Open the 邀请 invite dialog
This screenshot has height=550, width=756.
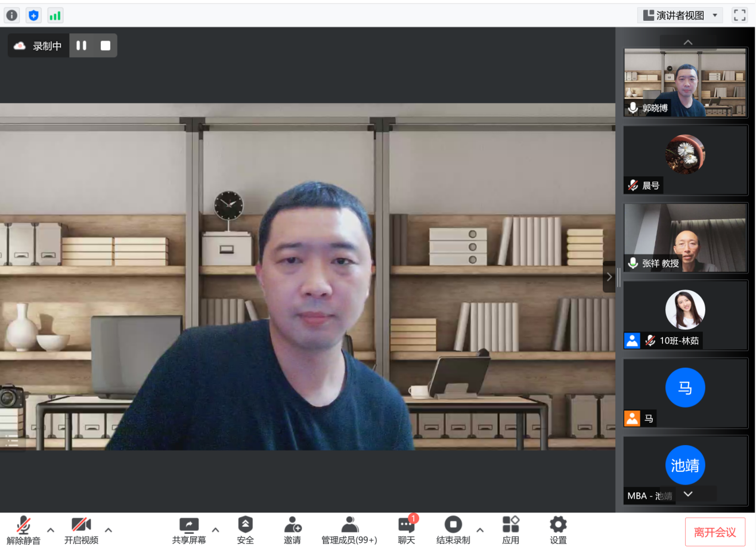click(292, 530)
